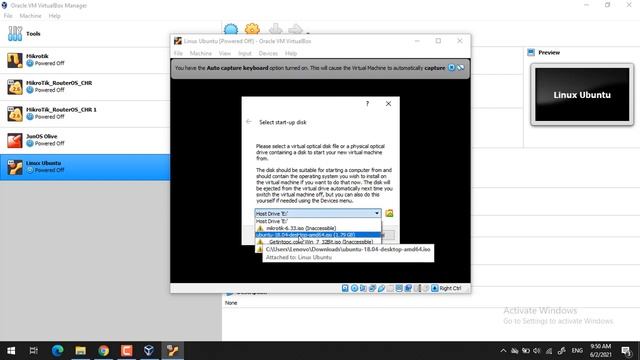This screenshot has height=360, width=640.
Task: Click the help question mark in dialog
Action: pyautogui.click(x=367, y=104)
